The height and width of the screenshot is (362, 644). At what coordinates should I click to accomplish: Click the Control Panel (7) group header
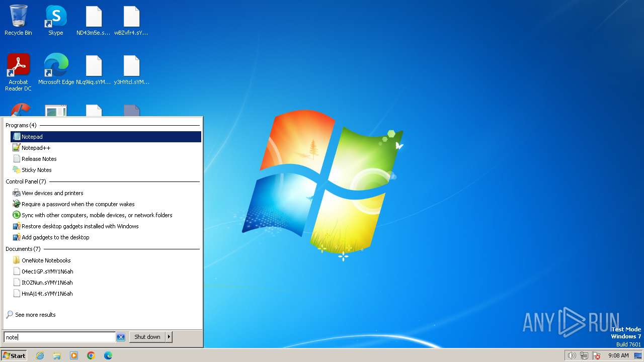pos(26,182)
